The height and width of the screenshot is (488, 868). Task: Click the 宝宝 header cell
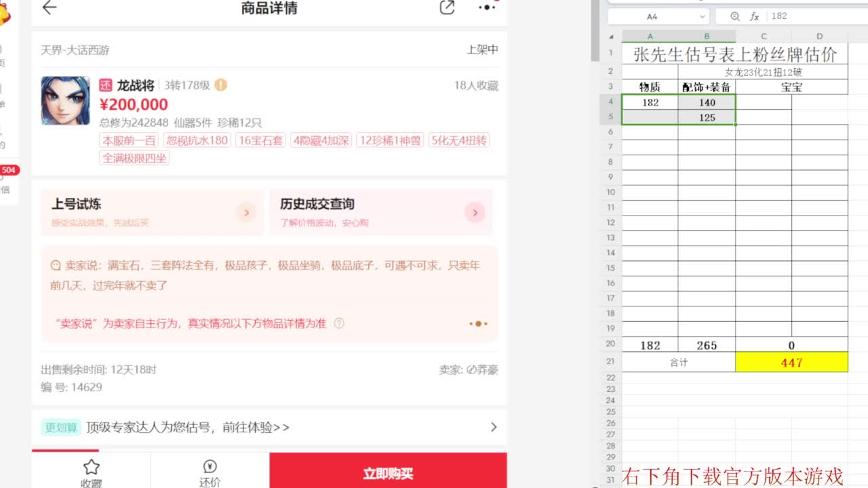coord(791,87)
